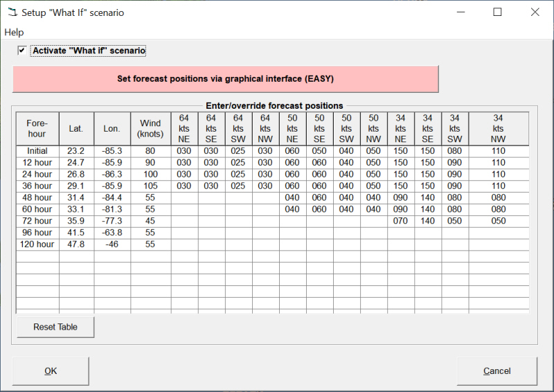Viewport: 554px width, 392px height.
Task: Maximize the Setup scenario window
Action: (x=497, y=12)
